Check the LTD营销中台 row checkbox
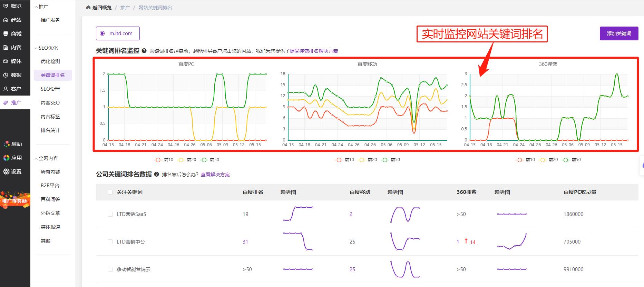 pyautogui.click(x=110, y=242)
